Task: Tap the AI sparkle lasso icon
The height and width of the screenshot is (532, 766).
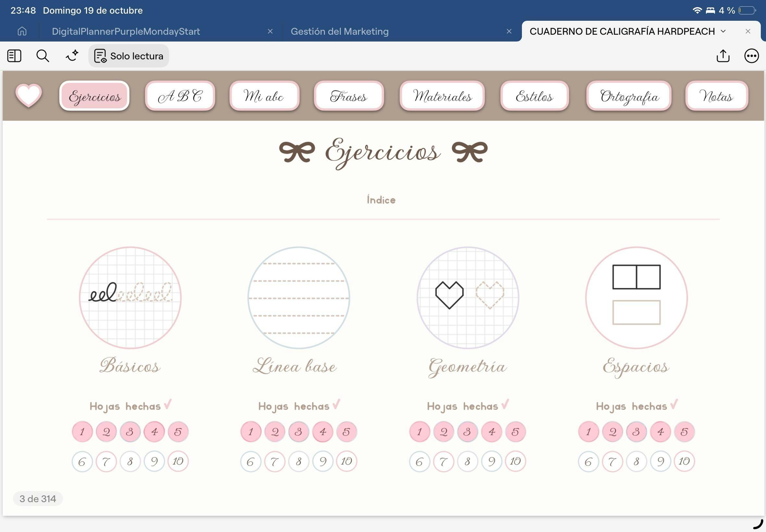Action: pos(72,56)
